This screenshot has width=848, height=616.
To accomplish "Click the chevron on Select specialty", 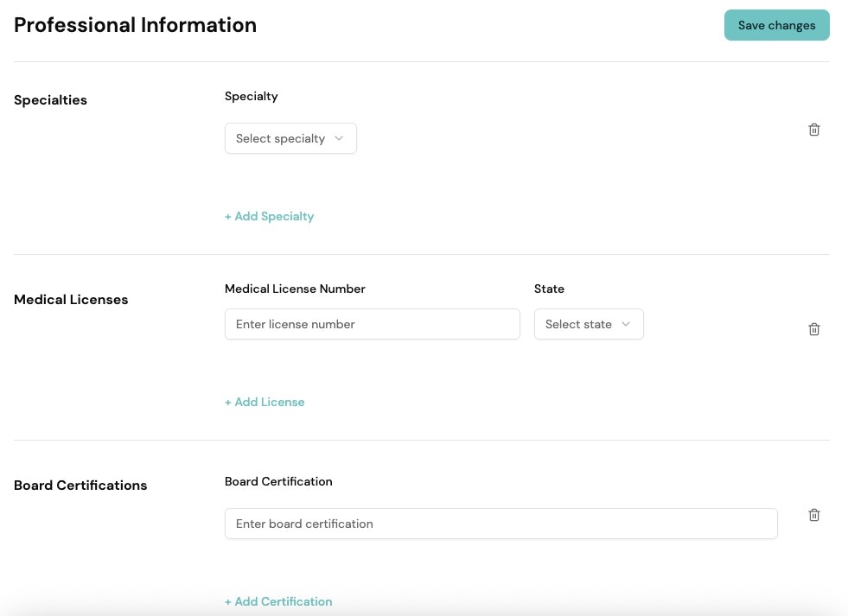I will 339,138.
